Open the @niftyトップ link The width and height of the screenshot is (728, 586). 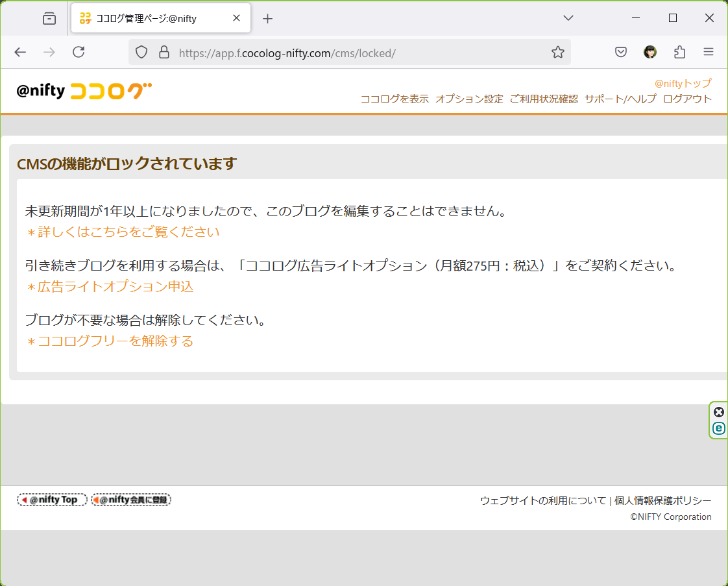point(683,84)
